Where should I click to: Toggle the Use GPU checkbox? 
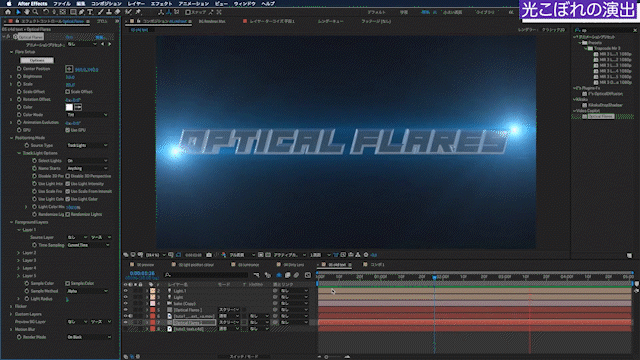tap(68, 130)
